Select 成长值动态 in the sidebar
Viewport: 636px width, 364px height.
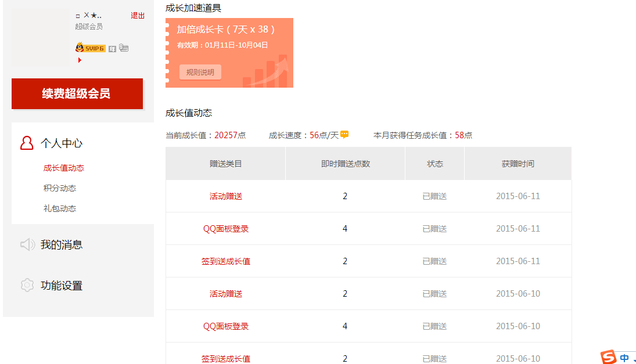pos(64,168)
